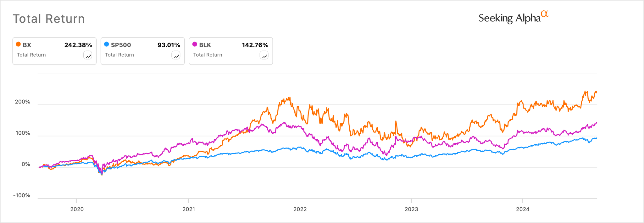The width and height of the screenshot is (644, 223).
Task: Click the BLK chart trend icon
Action: tap(264, 56)
